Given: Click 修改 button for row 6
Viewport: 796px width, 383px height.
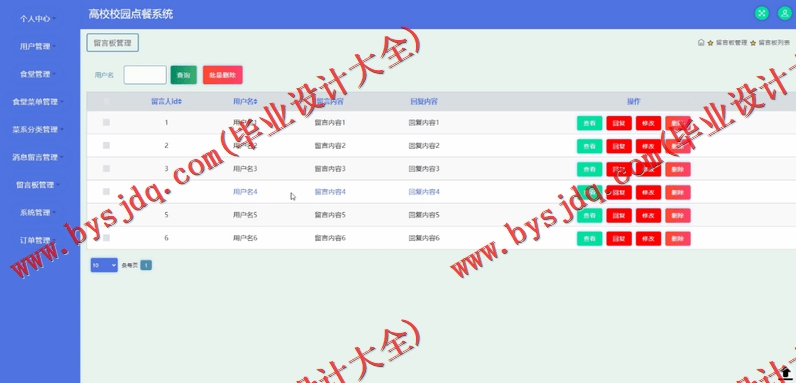Looking at the screenshot, I should [x=648, y=239].
